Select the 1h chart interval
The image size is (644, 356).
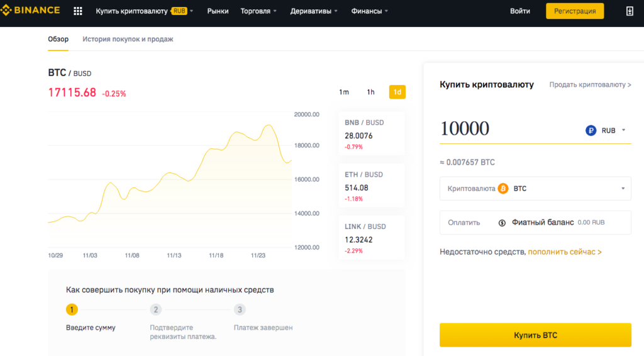pyautogui.click(x=371, y=92)
